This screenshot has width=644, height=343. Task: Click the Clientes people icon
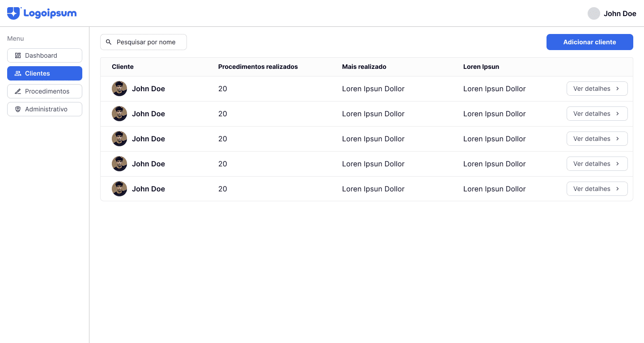tap(18, 73)
